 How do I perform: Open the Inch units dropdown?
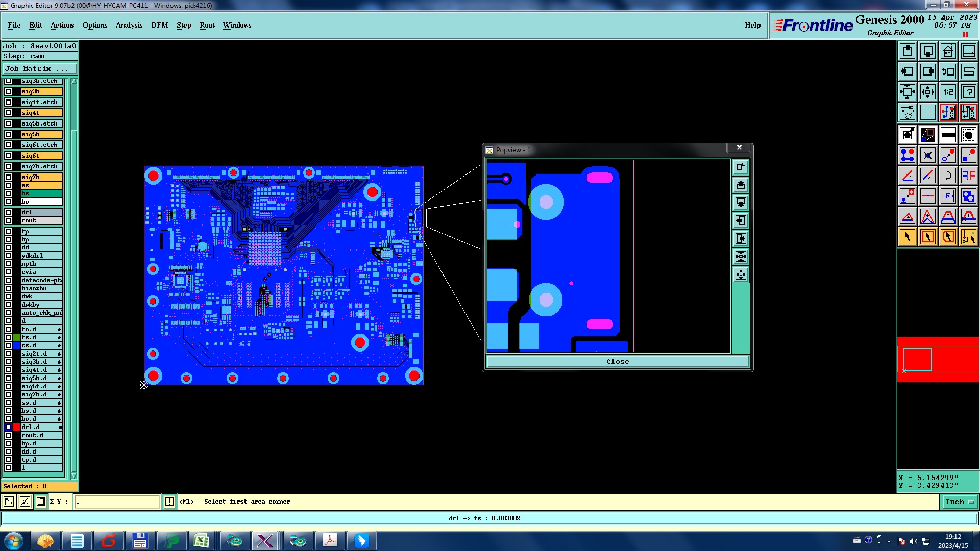(959, 502)
